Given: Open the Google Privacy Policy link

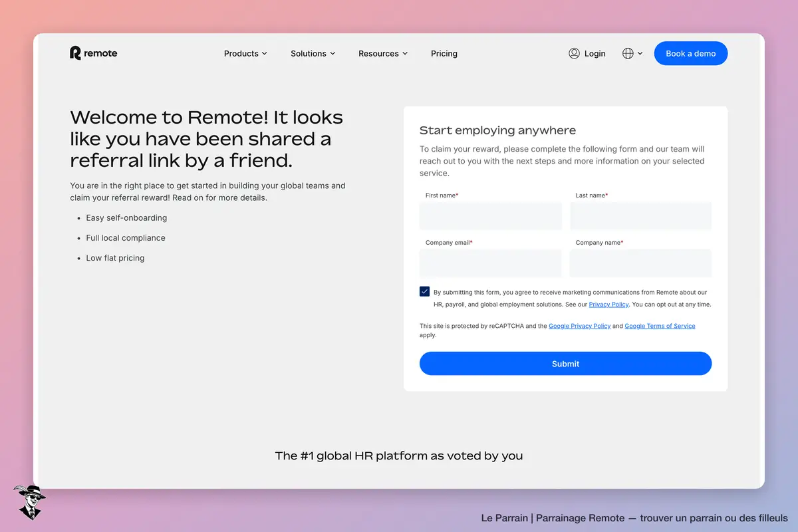Looking at the screenshot, I should (x=579, y=326).
